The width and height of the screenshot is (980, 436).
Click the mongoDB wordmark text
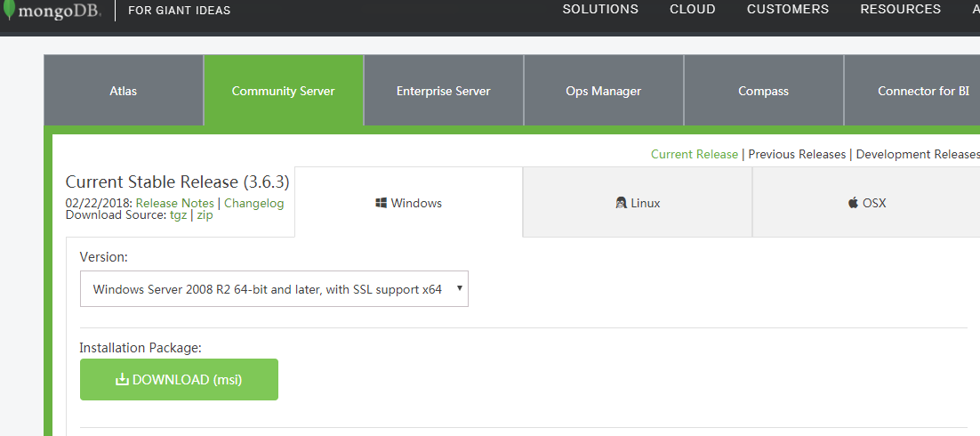click(x=60, y=12)
